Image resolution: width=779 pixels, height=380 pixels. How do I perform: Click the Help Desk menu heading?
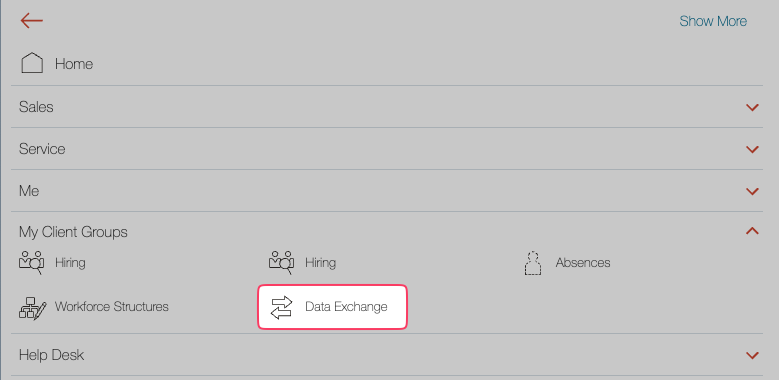click(x=52, y=355)
